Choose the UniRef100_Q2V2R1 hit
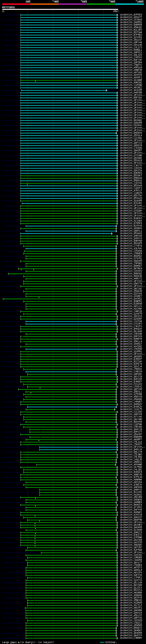This screenshot has width=146, height=644. point(131,37)
